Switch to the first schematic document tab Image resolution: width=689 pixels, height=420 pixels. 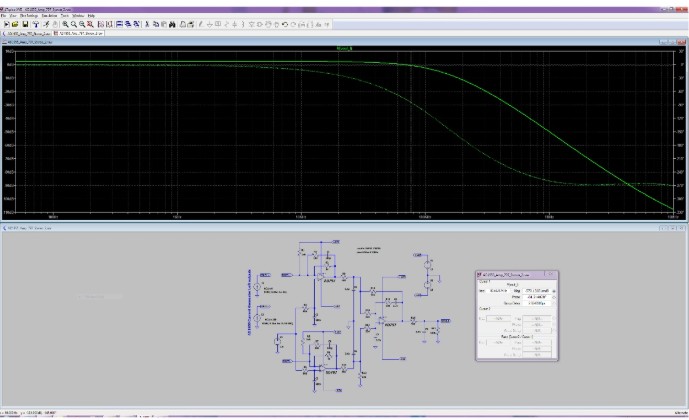[26, 33]
